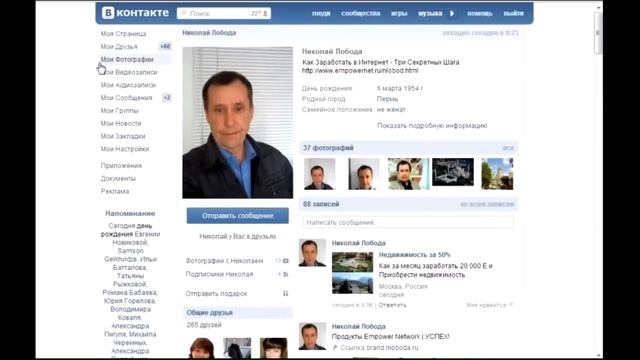Open Юрия Горелова birthday reminder name
The width and height of the screenshot is (640, 360).
(x=130, y=301)
